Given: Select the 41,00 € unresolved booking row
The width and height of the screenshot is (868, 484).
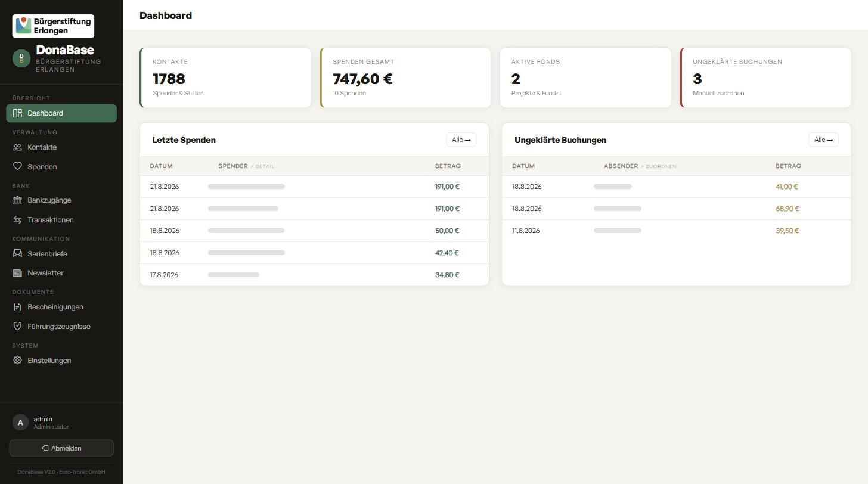Looking at the screenshot, I should (x=677, y=187).
